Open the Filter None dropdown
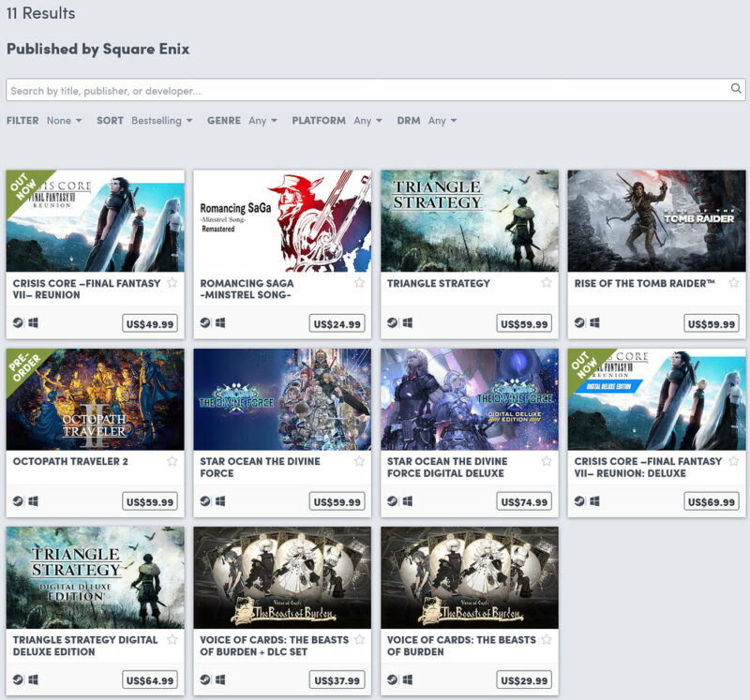The image size is (750, 700). pos(64,121)
